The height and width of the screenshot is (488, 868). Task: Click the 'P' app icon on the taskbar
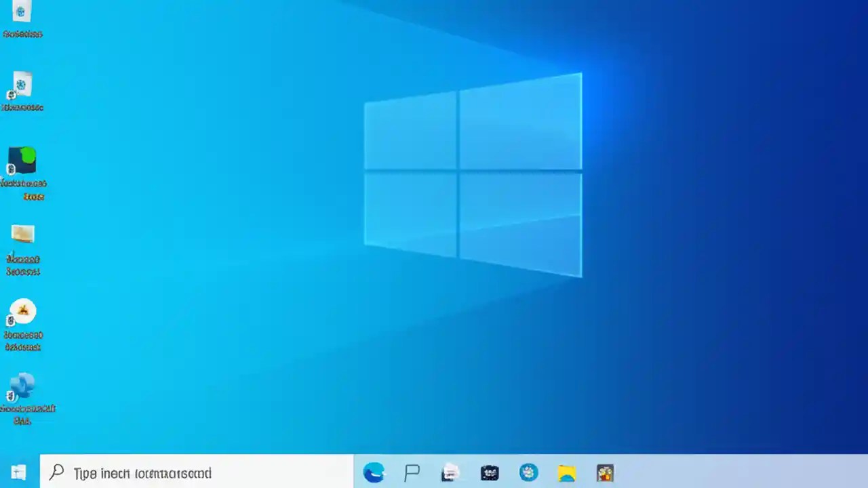click(412, 472)
